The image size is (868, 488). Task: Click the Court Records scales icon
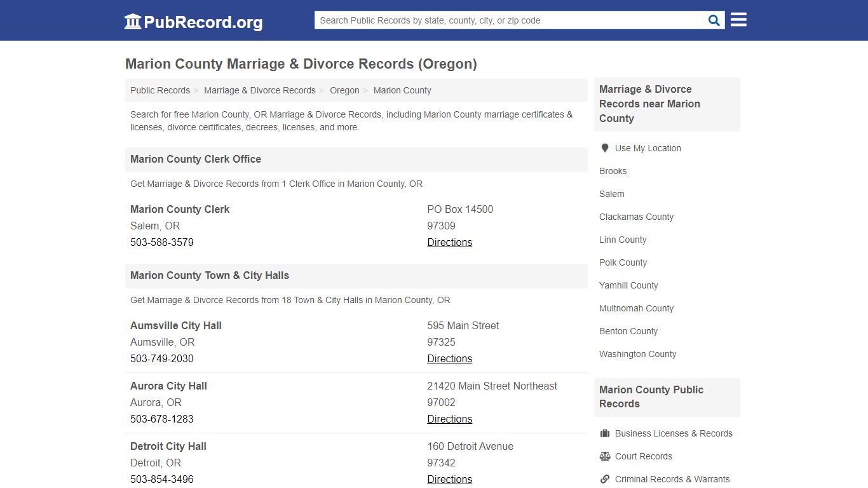pos(605,456)
